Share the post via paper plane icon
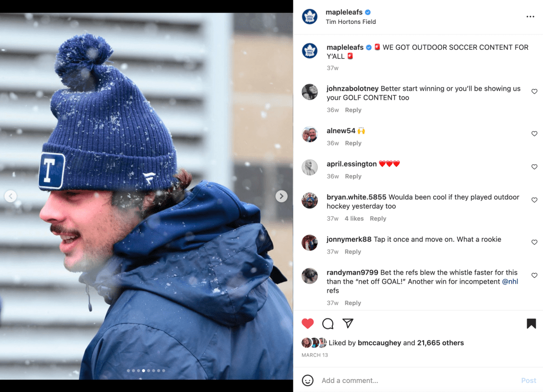 [348, 323]
